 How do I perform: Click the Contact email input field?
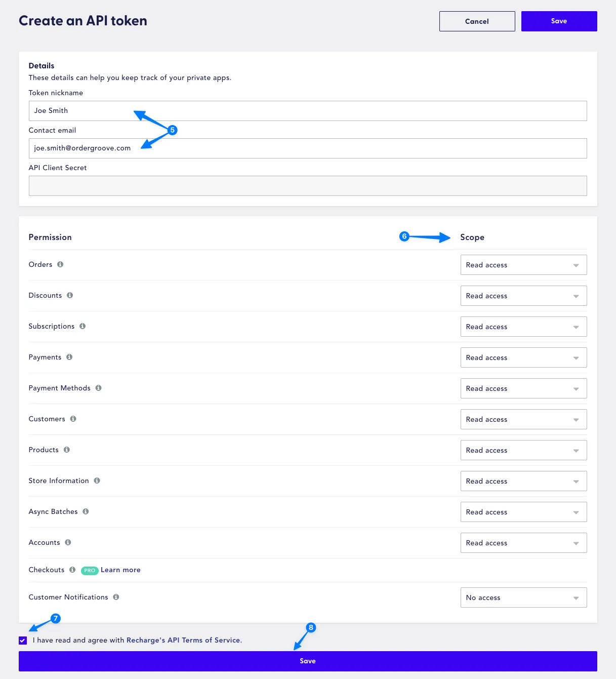[308, 148]
